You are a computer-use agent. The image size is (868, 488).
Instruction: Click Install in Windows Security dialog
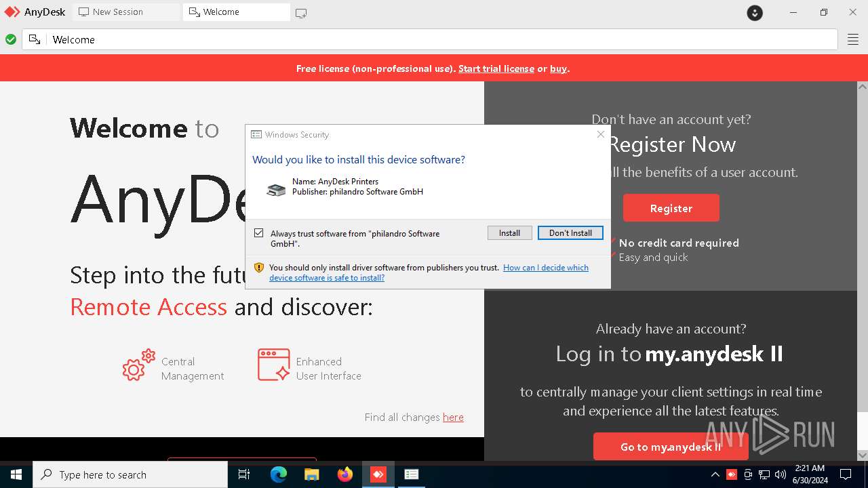510,232
